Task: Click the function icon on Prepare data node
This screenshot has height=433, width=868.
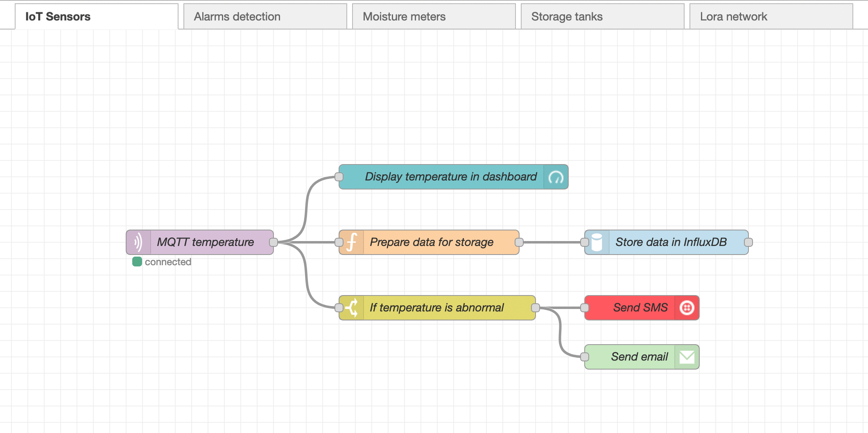Action: [x=352, y=242]
